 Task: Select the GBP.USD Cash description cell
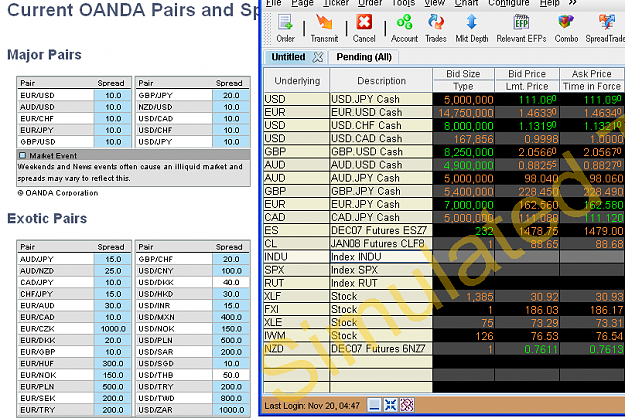[381, 152]
